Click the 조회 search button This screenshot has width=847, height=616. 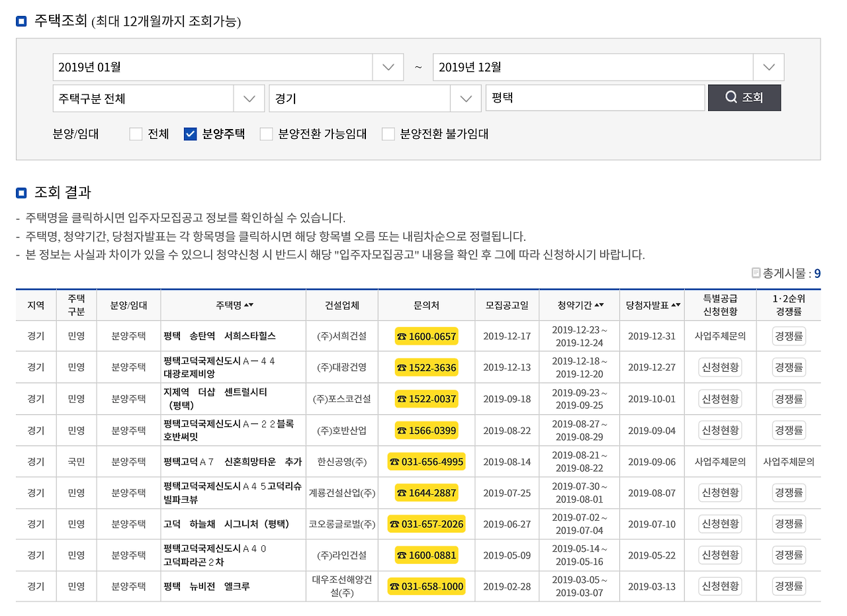[x=744, y=98]
